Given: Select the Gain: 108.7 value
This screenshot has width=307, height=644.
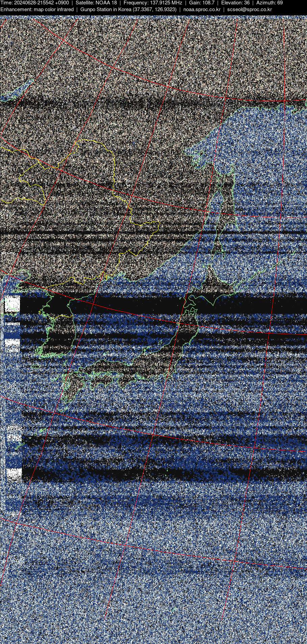Looking at the screenshot, I should coord(202,3).
